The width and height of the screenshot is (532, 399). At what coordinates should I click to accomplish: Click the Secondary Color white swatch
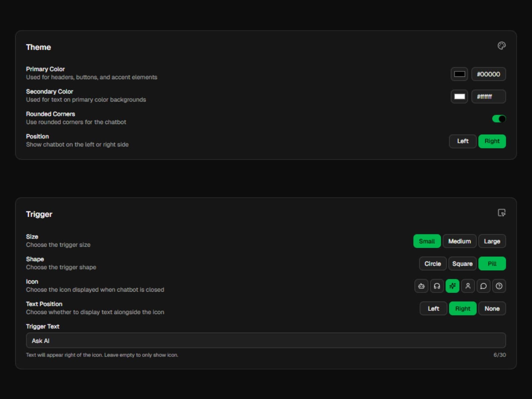point(459,96)
